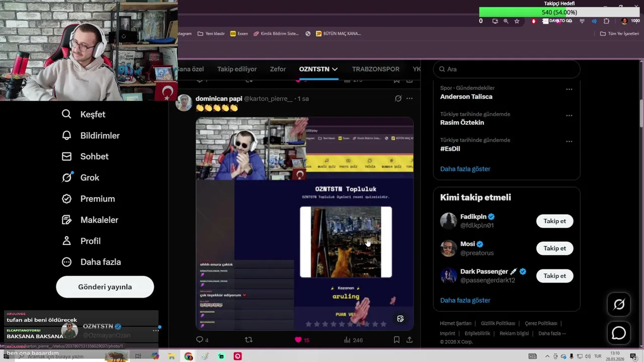Expand the OZNTSTN tab dropdown arrow

click(x=335, y=69)
